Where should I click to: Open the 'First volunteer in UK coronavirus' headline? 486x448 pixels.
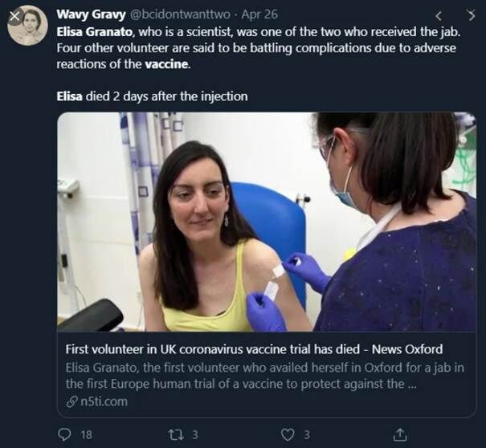click(253, 349)
